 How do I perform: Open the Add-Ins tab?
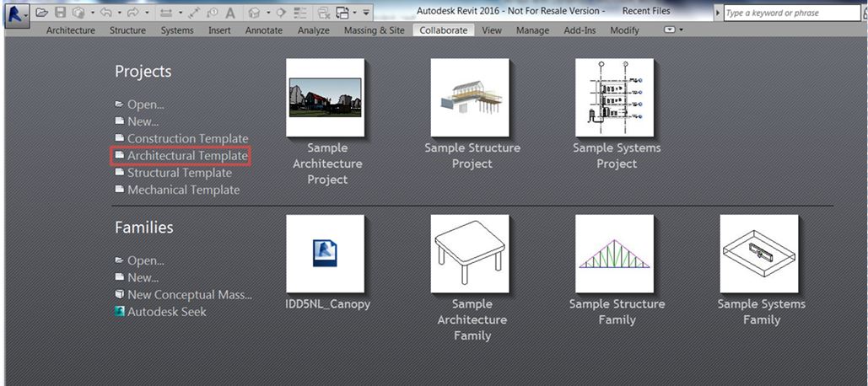[x=580, y=30]
